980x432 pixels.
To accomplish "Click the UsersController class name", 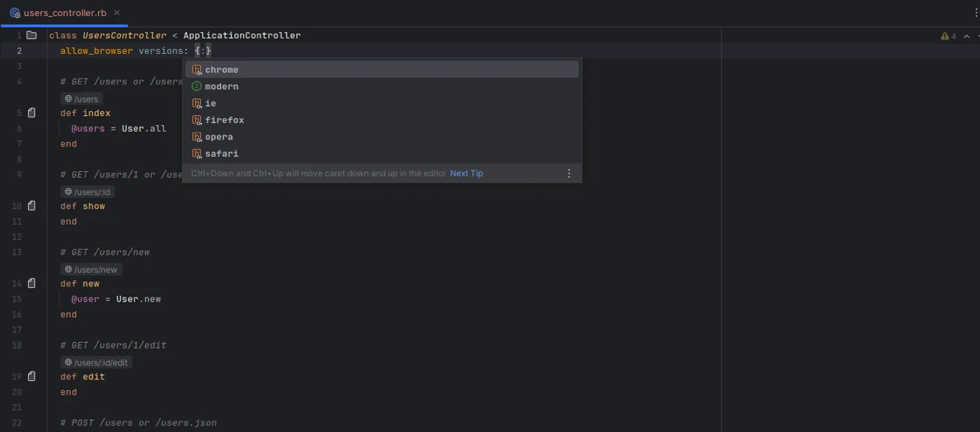I will [x=125, y=35].
